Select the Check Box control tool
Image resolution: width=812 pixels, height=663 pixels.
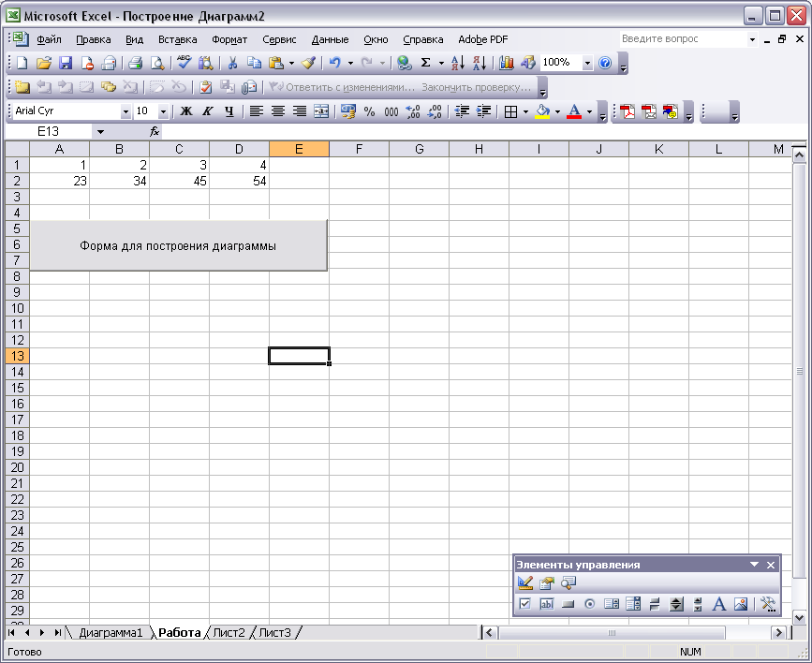525,604
